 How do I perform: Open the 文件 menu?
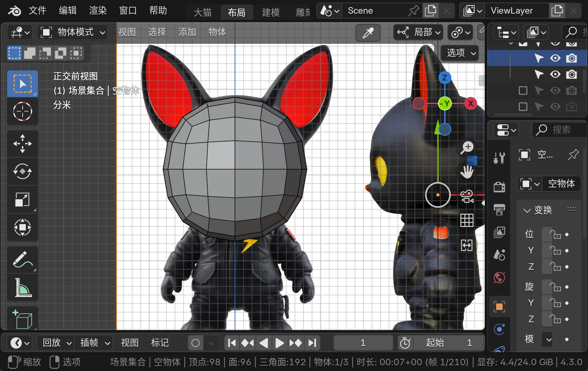click(38, 11)
